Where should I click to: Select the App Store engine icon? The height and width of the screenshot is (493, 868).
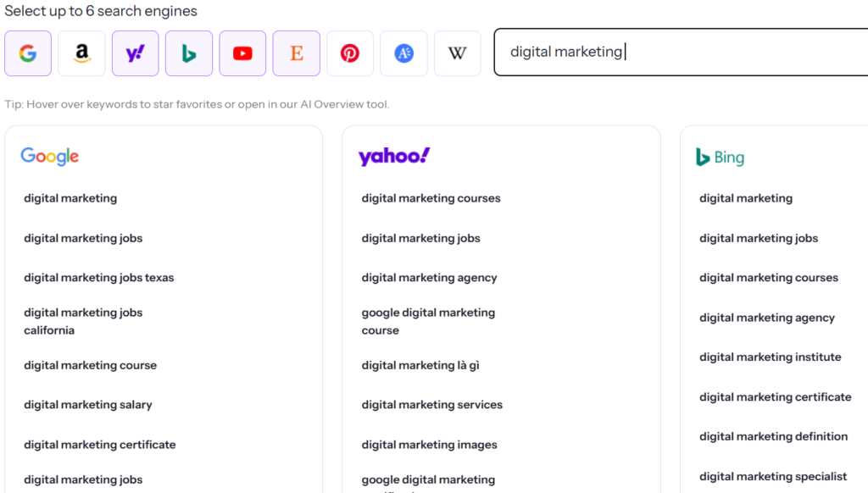pos(403,53)
